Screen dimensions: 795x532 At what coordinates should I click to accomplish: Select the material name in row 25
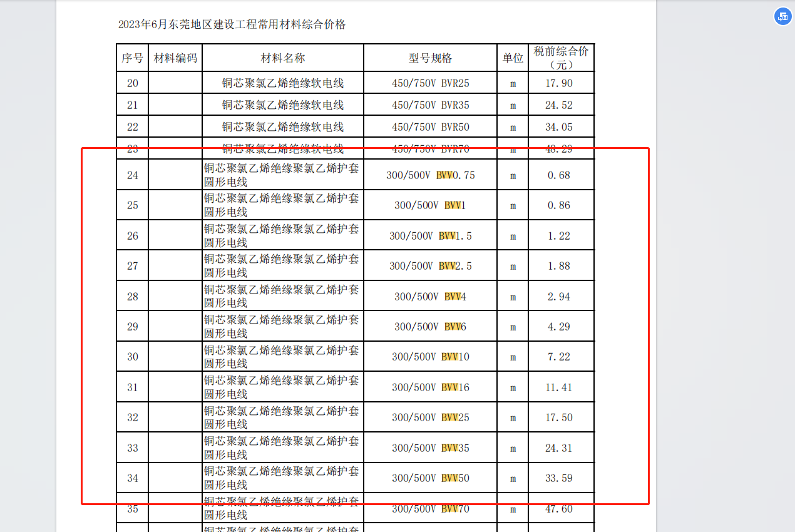[282, 205]
